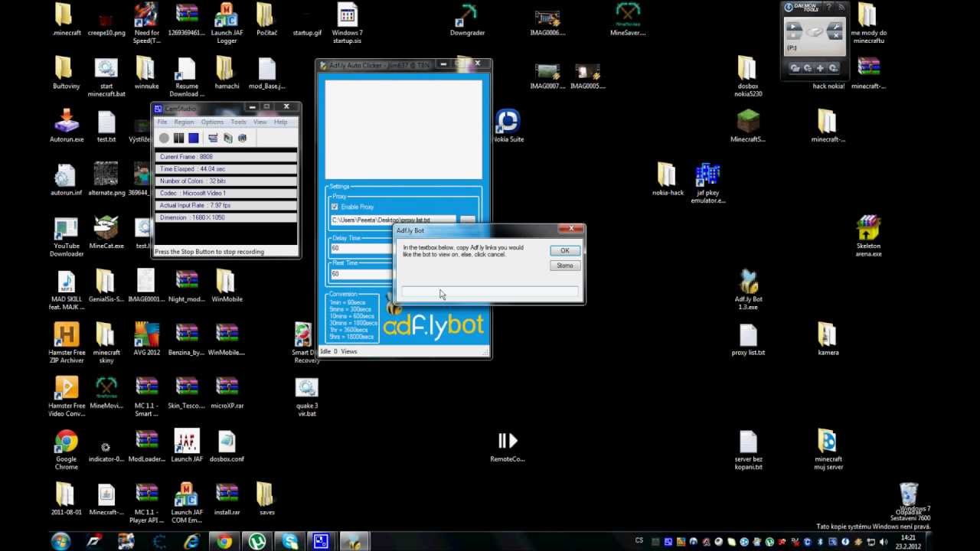Image resolution: width=980 pixels, height=551 pixels.
Task: Select the Autorun.exe desktop icon
Action: click(67, 126)
